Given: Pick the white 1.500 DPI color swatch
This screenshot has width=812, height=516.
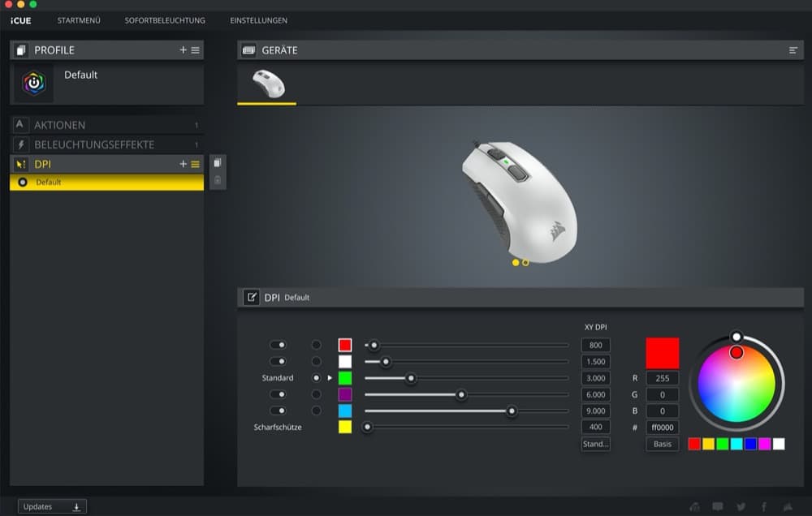Looking at the screenshot, I should pyautogui.click(x=345, y=361).
